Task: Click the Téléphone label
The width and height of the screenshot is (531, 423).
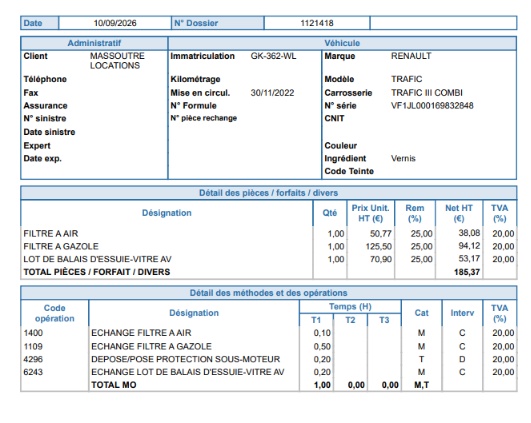Action: (x=45, y=79)
